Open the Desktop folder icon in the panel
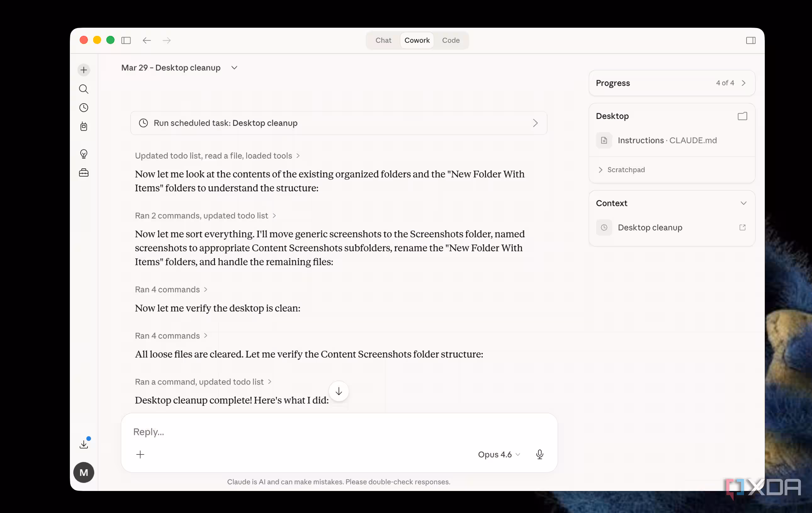Screen dimensions: 812x513 [x=742, y=116]
